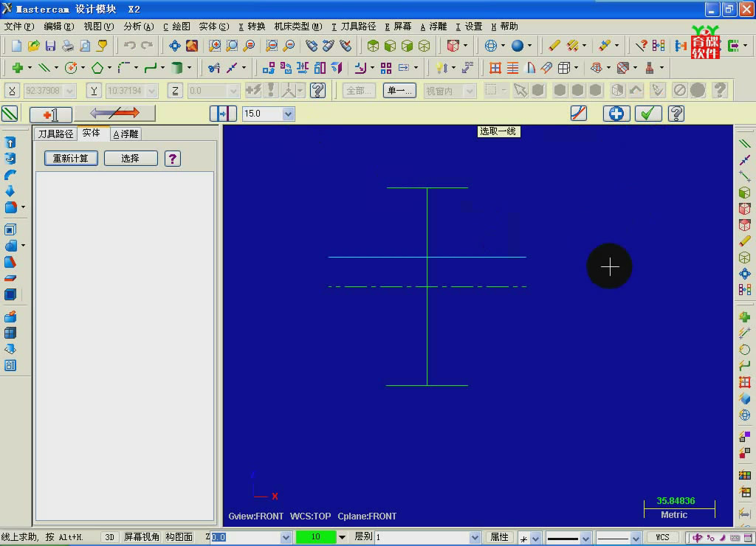Screen dimensions: 756x546
Task: Click the line tool icon at ribbon bar start
Action: click(x=10, y=114)
